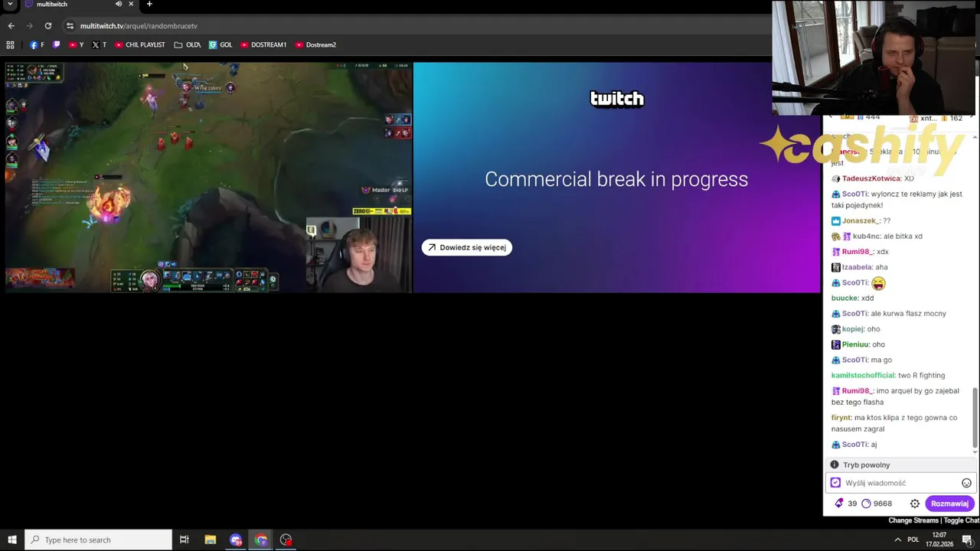
Task: Open the Dostream2 bookmark
Action: pyautogui.click(x=315, y=45)
